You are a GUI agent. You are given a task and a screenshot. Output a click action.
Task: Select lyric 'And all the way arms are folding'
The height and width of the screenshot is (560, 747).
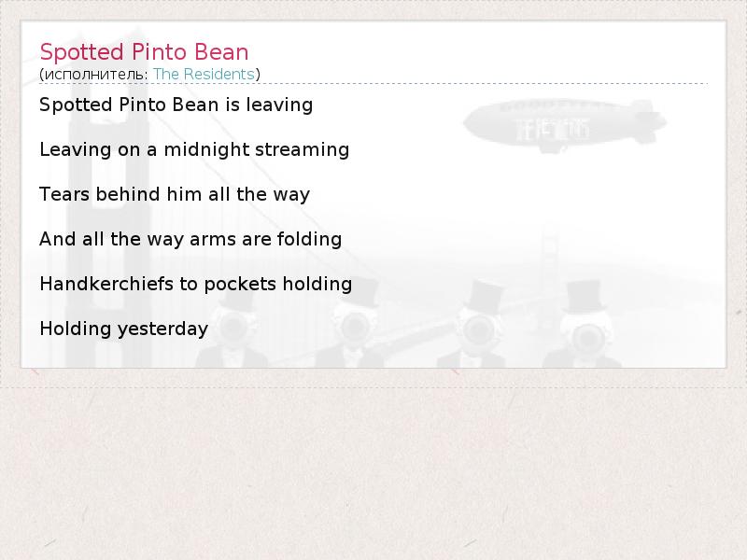190,239
